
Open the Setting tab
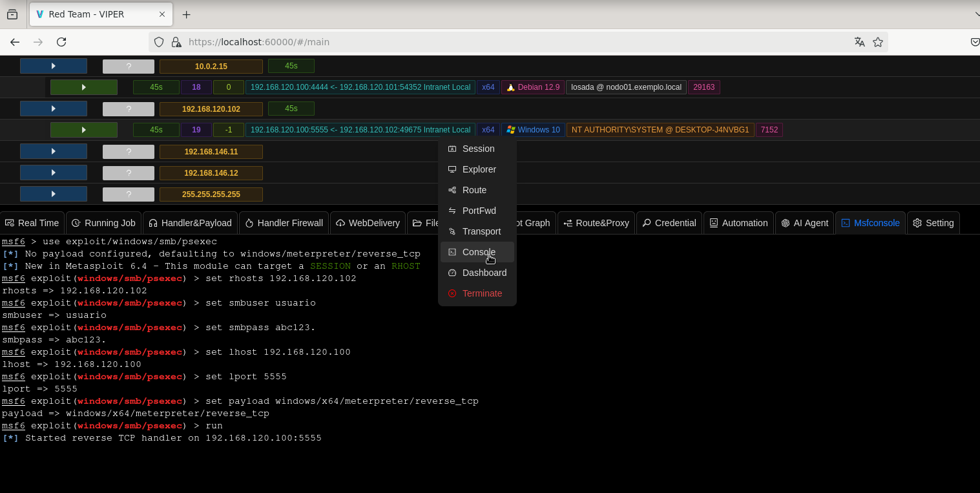[x=933, y=223]
